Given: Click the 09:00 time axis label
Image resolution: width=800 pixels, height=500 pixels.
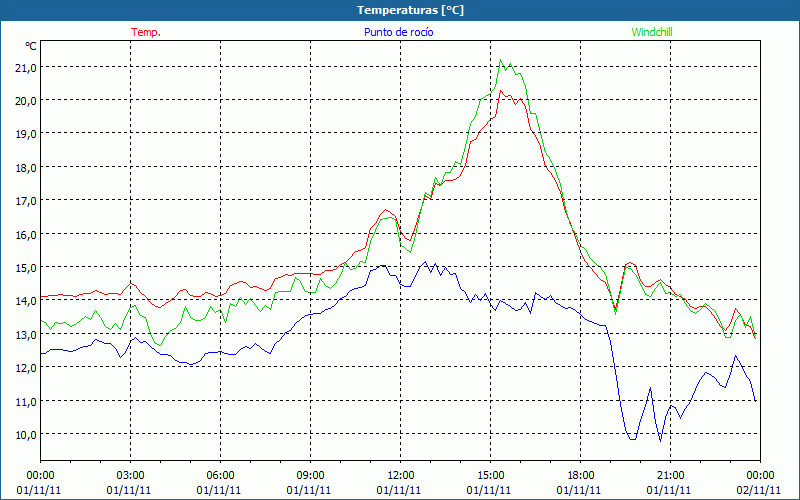Looking at the screenshot, I should [310, 476].
